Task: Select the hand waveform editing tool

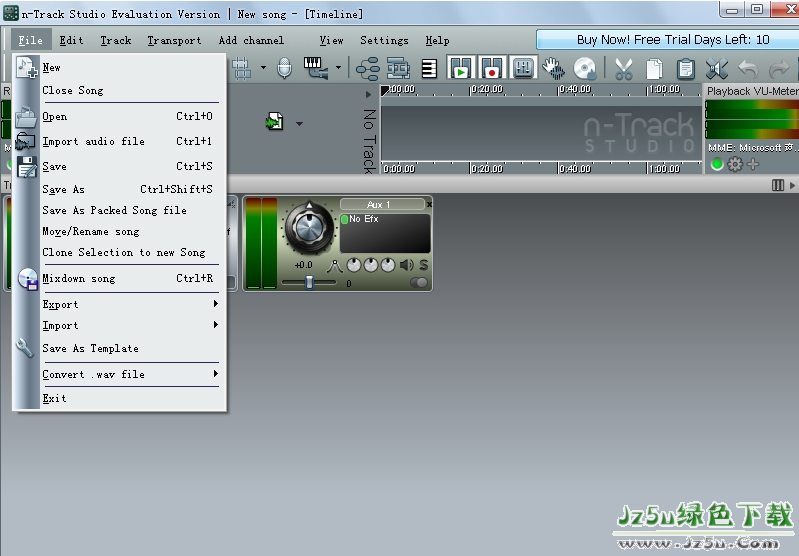Action: [x=553, y=68]
